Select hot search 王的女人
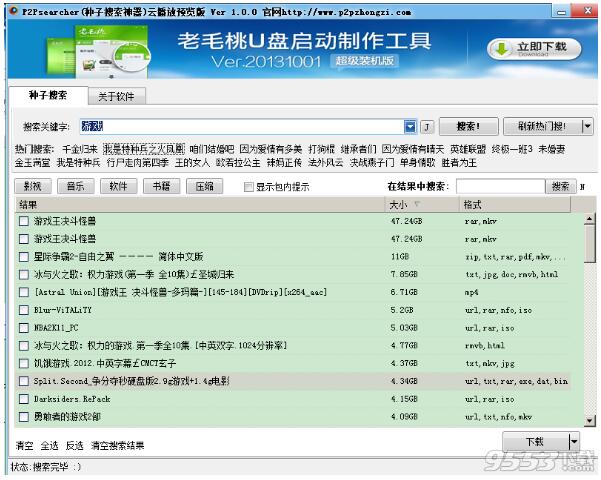The image size is (601, 480). pyautogui.click(x=192, y=163)
